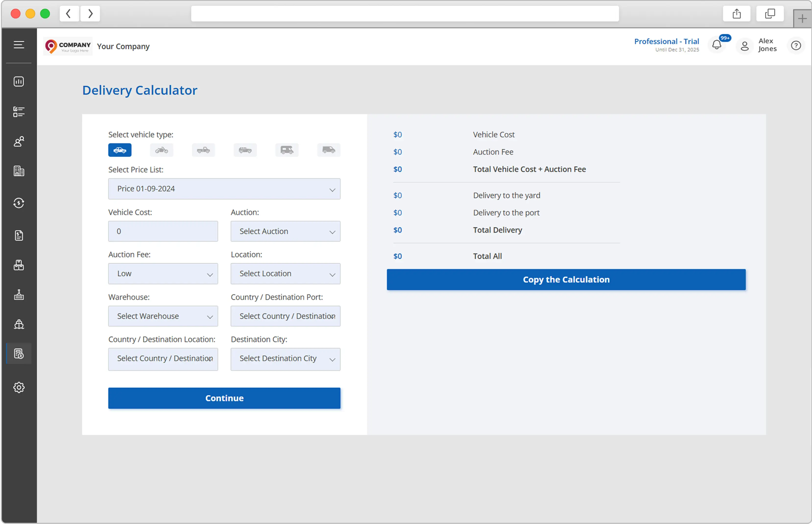The height and width of the screenshot is (524, 812).
Task: Open the container crane sidebar icon
Action: pos(19,295)
